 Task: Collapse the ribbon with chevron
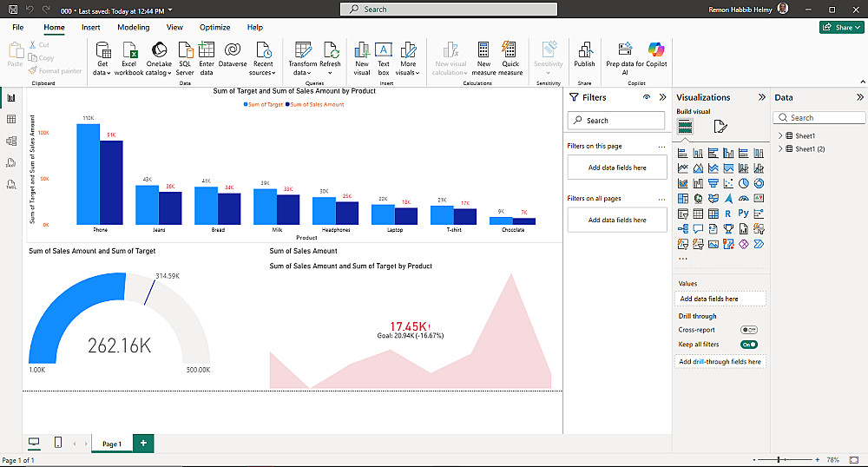tap(863, 82)
